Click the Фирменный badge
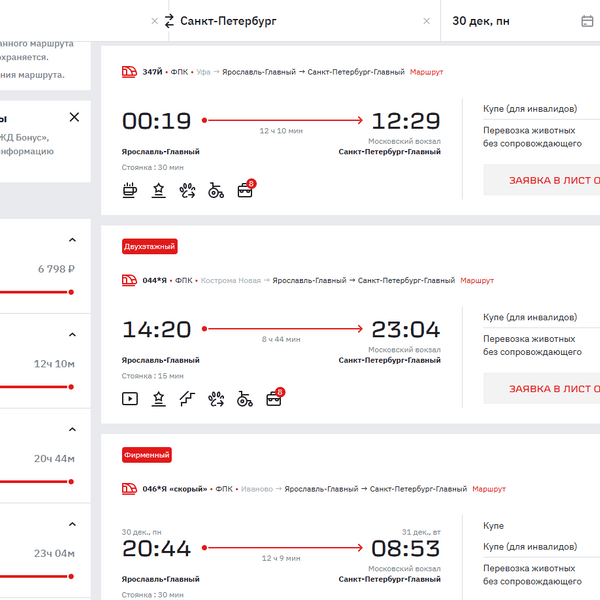This screenshot has height=600, width=600. pyautogui.click(x=147, y=455)
